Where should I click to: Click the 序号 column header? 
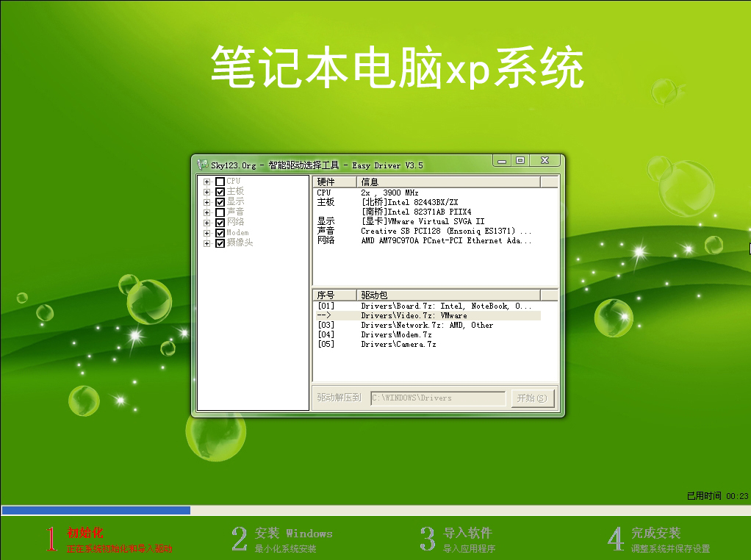(x=334, y=295)
